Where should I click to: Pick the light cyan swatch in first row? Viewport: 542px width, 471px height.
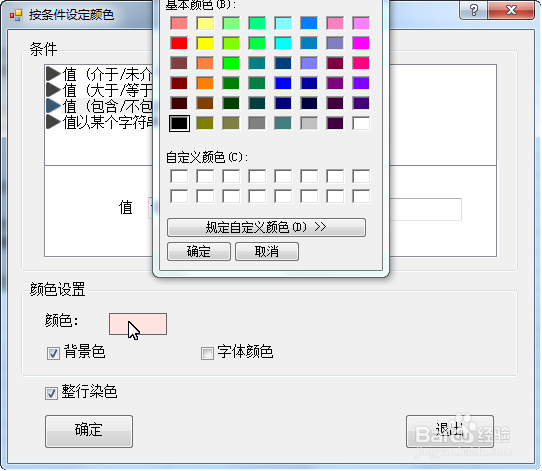283,23
